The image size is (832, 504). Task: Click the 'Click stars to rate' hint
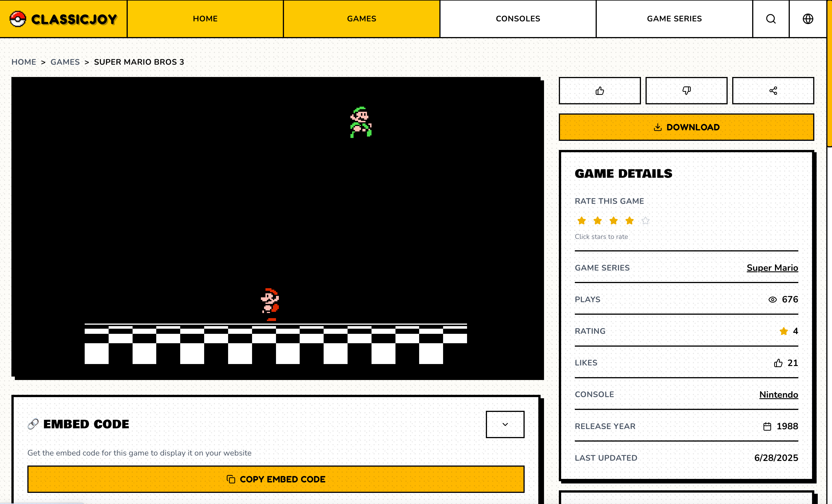(601, 237)
